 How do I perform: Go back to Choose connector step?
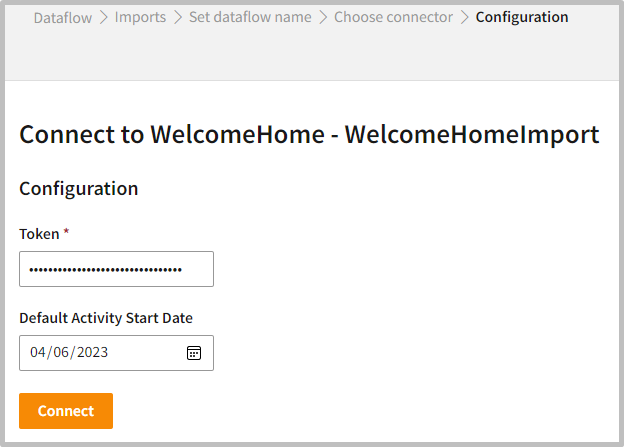coord(393,17)
